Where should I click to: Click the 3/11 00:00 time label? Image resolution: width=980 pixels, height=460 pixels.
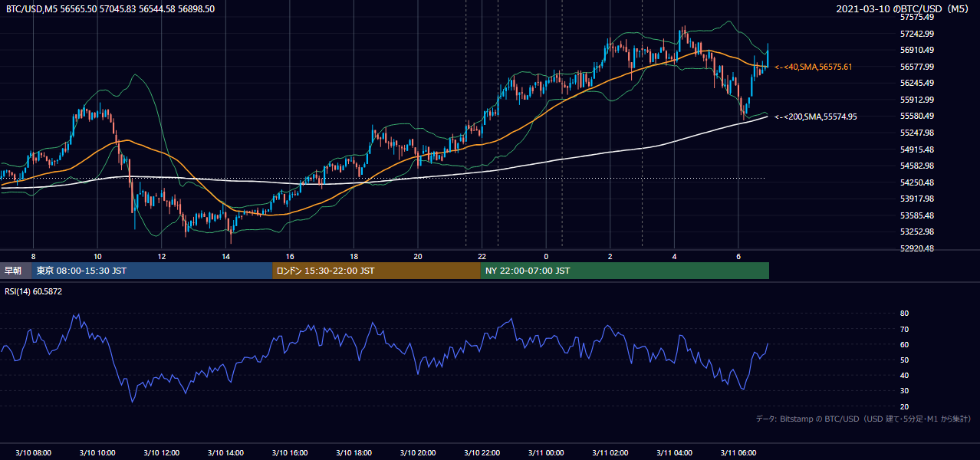546,452
